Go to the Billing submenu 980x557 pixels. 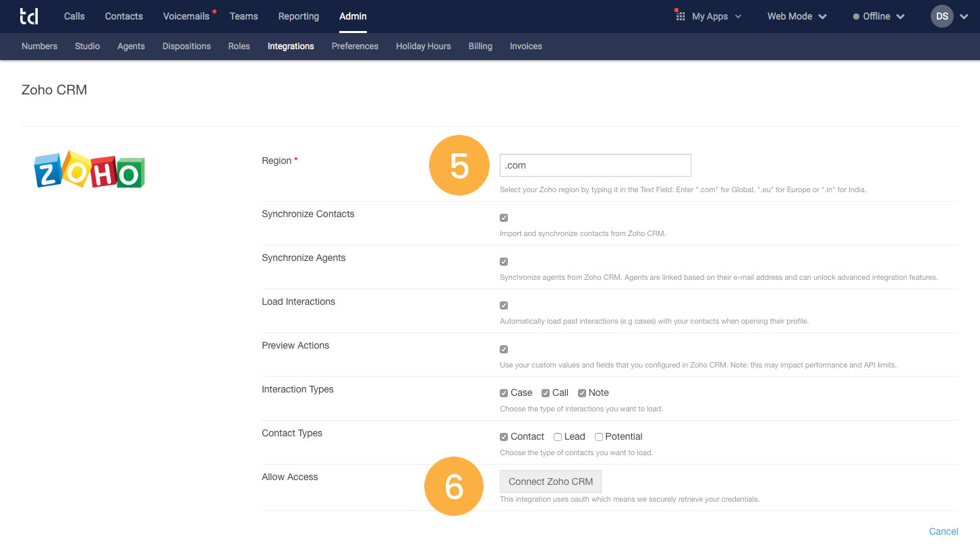480,47
